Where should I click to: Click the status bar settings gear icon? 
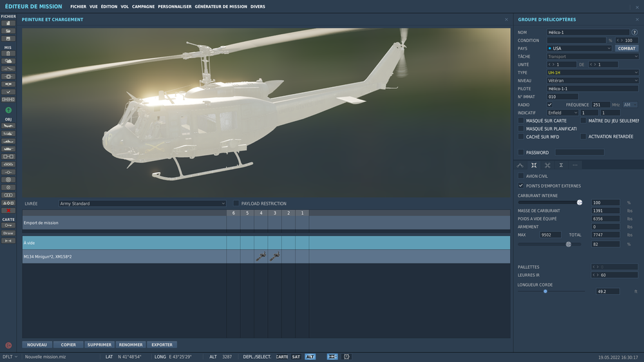click(x=346, y=357)
